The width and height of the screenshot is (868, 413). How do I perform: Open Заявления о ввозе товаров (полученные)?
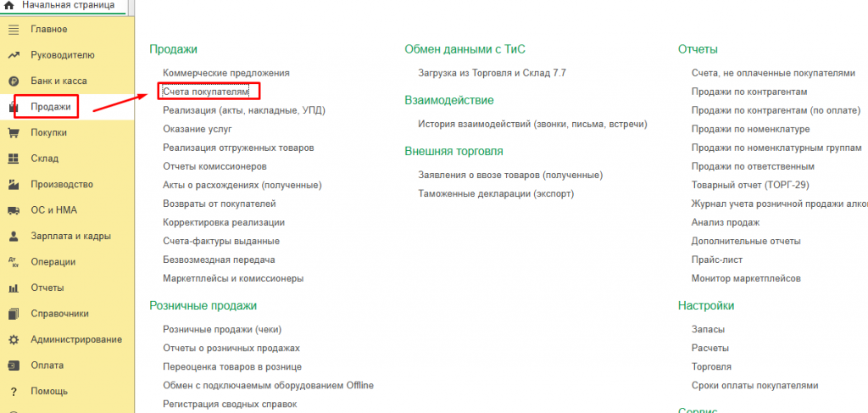click(510, 175)
